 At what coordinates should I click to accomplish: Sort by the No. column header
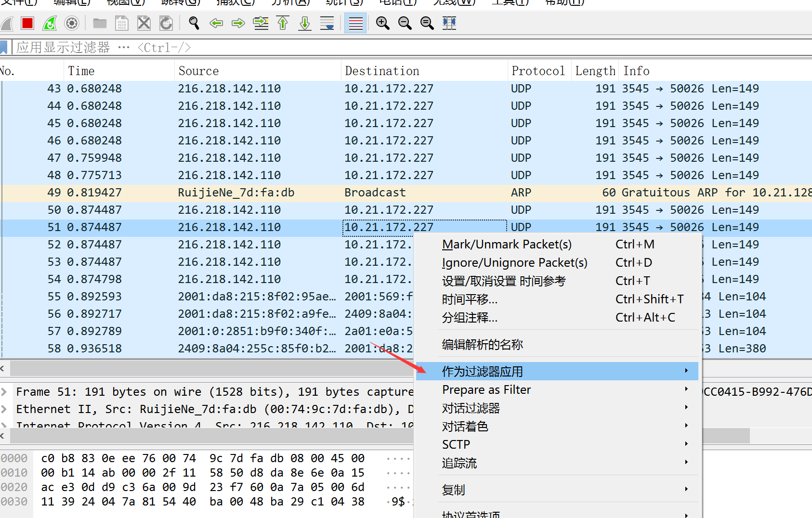[x=31, y=71]
